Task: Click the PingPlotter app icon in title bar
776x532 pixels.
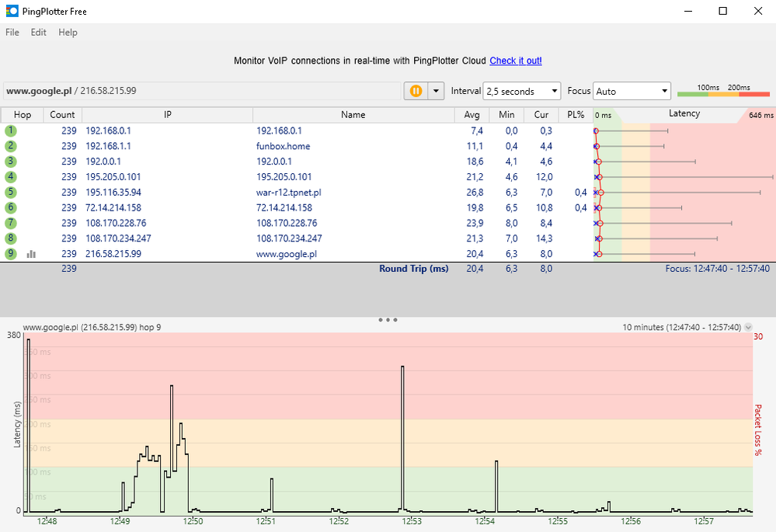Action: click(x=12, y=11)
